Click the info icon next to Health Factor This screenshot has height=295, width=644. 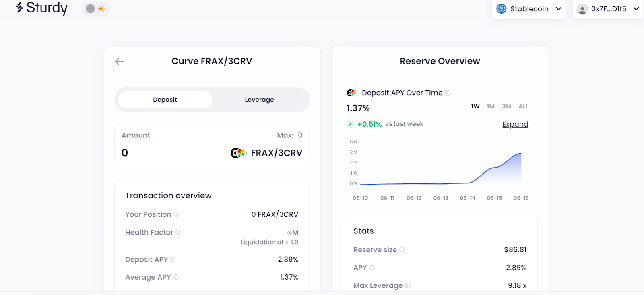pyautogui.click(x=178, y=232)
